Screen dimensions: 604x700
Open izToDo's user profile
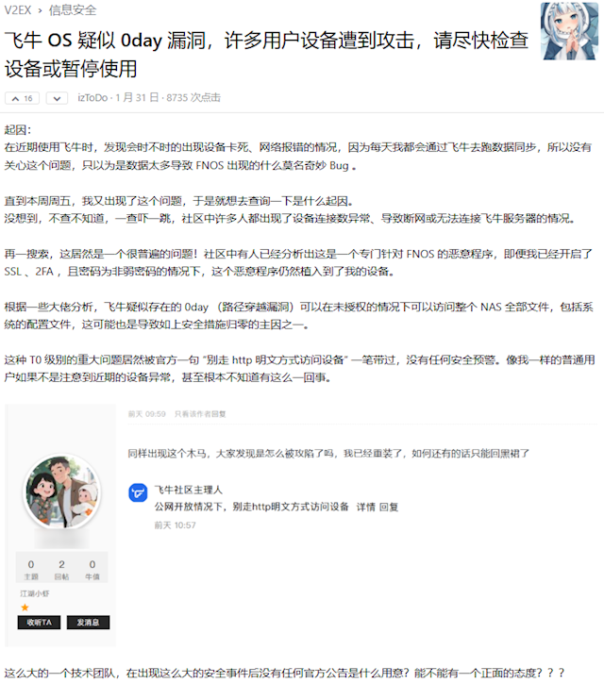pyautogui.click(x=92, y=98)
